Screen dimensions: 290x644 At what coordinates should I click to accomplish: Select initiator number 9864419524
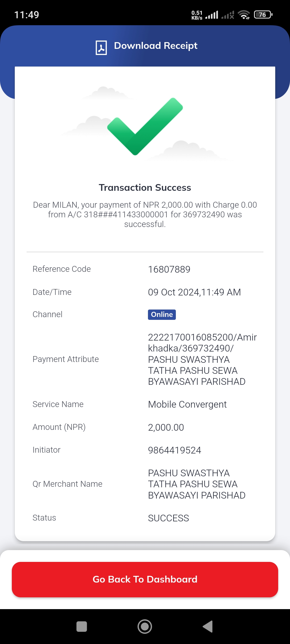point(175,450)
